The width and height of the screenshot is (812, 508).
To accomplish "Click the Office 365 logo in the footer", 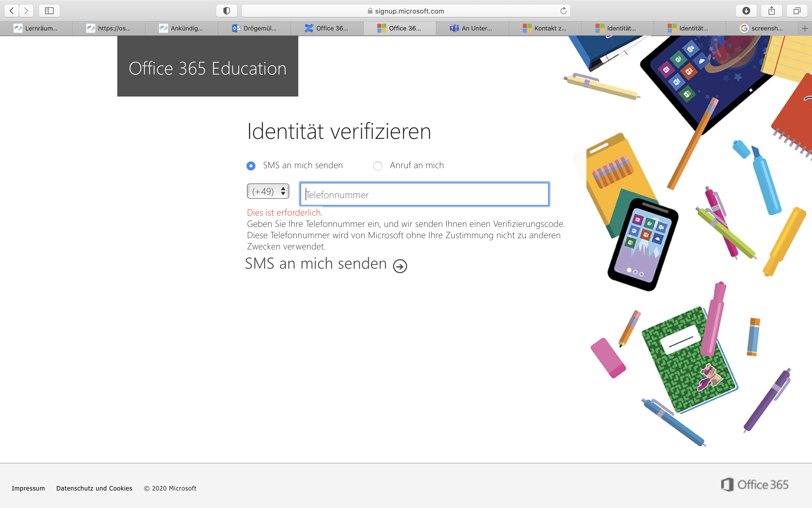I will coord(754,485).
